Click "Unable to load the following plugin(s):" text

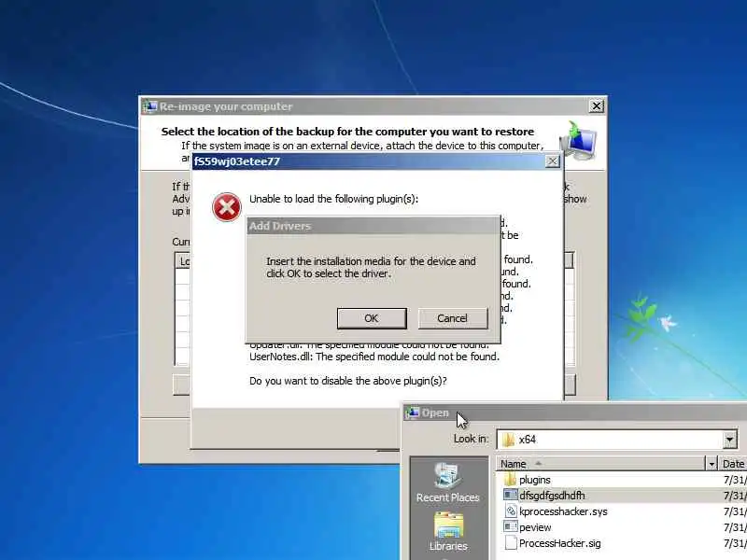pos(334,199)
